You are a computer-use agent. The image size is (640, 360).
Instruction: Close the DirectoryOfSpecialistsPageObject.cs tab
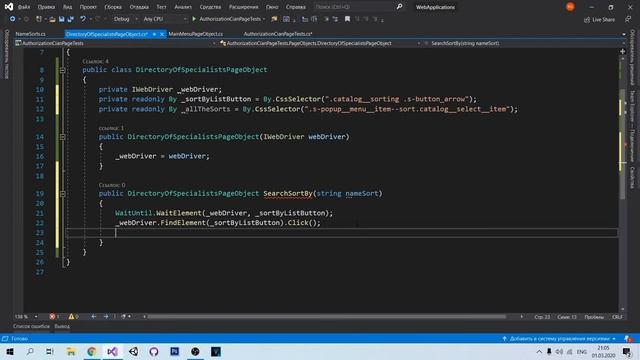pyautogui.click(x=162, y=34)
